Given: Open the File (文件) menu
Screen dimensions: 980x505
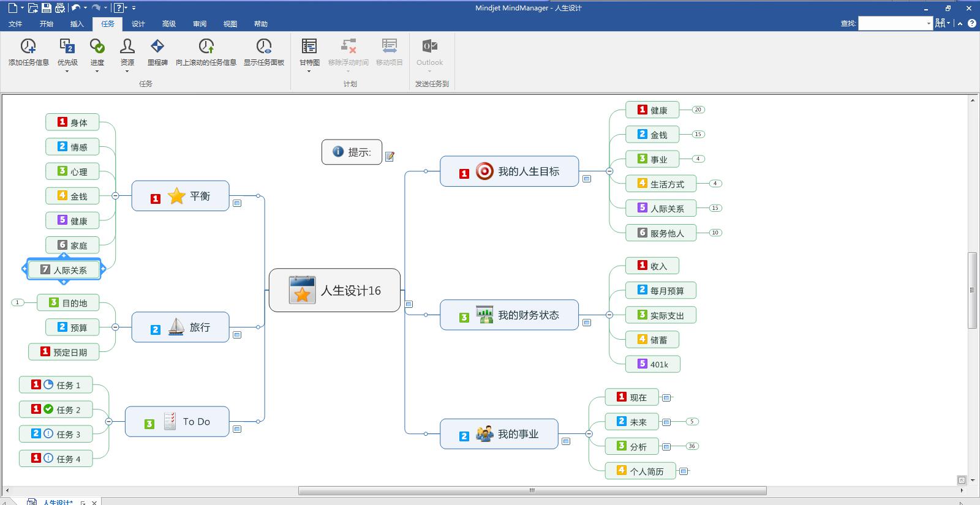Looking at the screenshot, I should [x=15, y=24].
